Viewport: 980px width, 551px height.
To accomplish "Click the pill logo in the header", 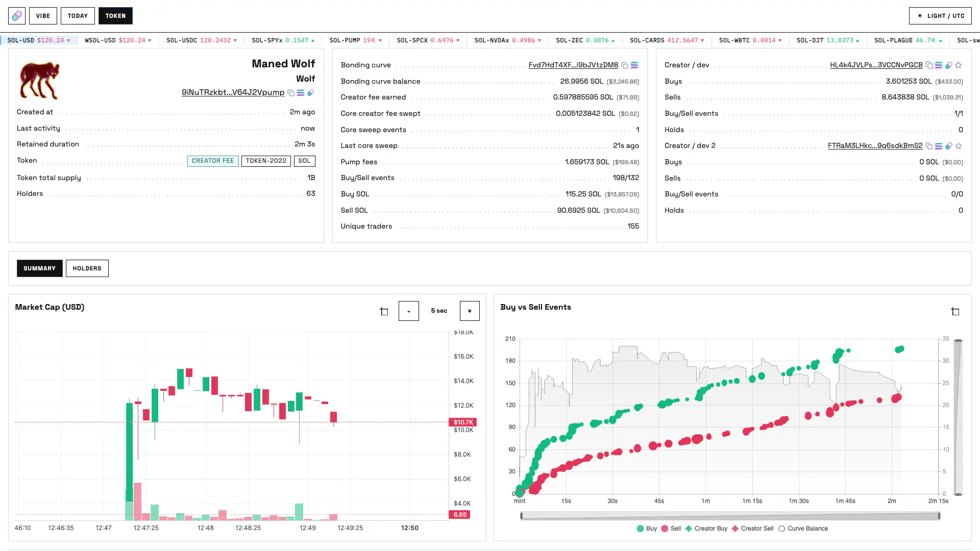I will (x=17, y=16).
